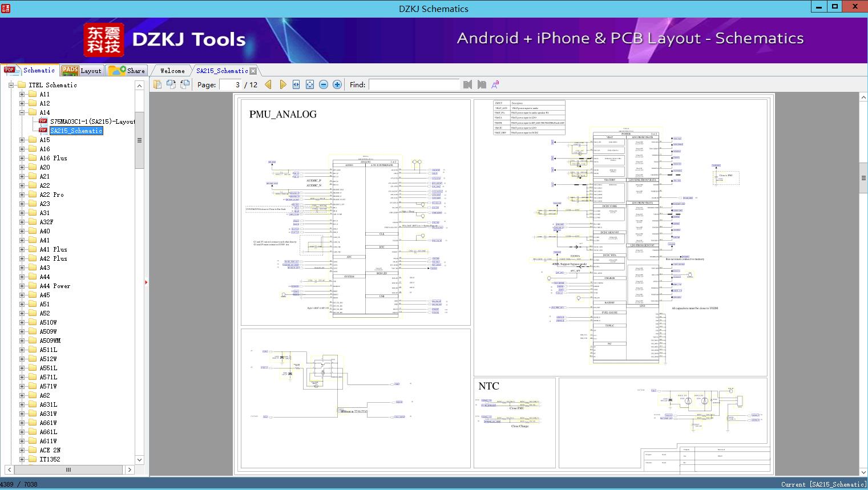
Task: Zoom in with the plus icon
Action: click(337, 84)
